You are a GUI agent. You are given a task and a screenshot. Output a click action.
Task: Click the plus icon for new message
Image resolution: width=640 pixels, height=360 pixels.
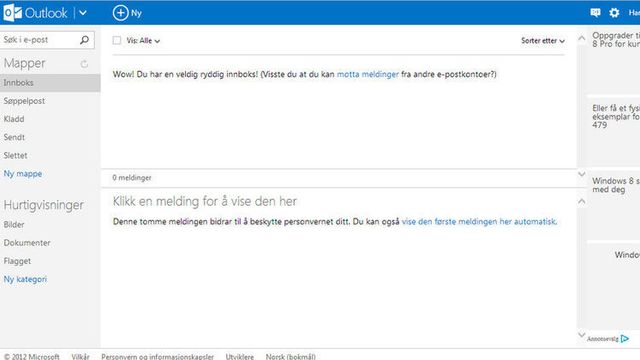coord(120,13)
